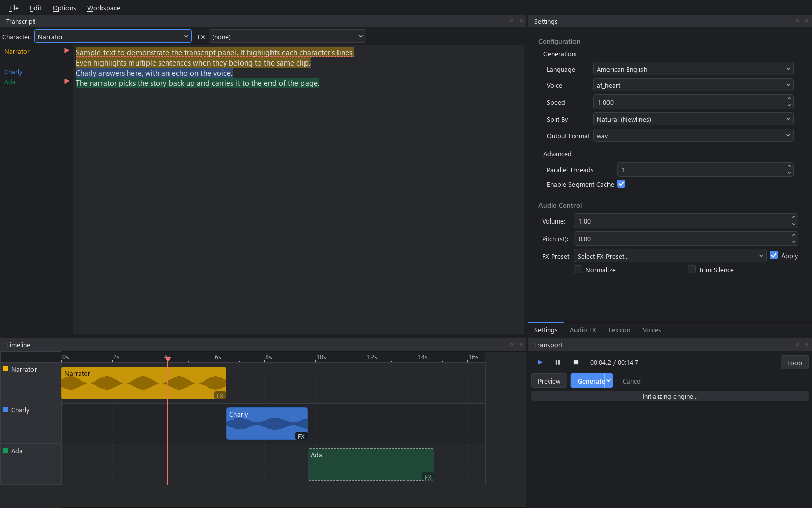Click the Cancel button

tap(632, 381)
